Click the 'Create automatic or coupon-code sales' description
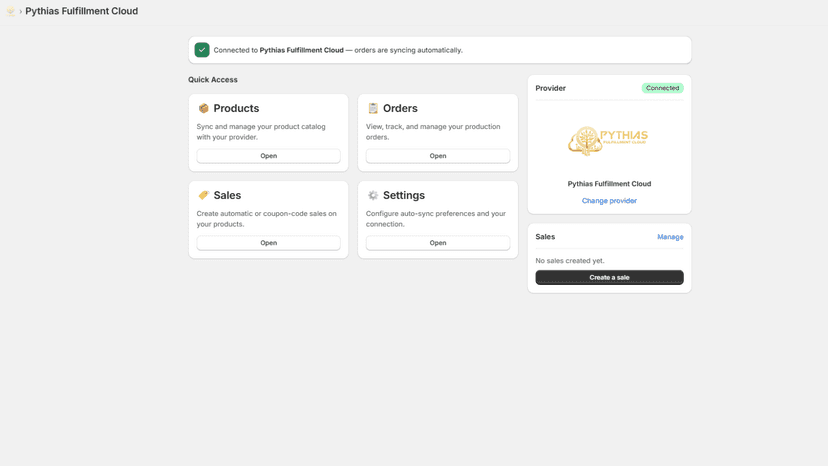Image resolution: width=828 pixels, height=466 pixels. (267, 219)
